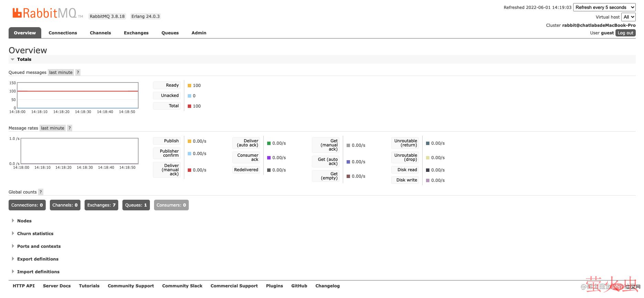Image resolution: width=644 pixels, height=298 pixels.
Task: Click the Queued messages help question mark
Action: tap(78, 73)
